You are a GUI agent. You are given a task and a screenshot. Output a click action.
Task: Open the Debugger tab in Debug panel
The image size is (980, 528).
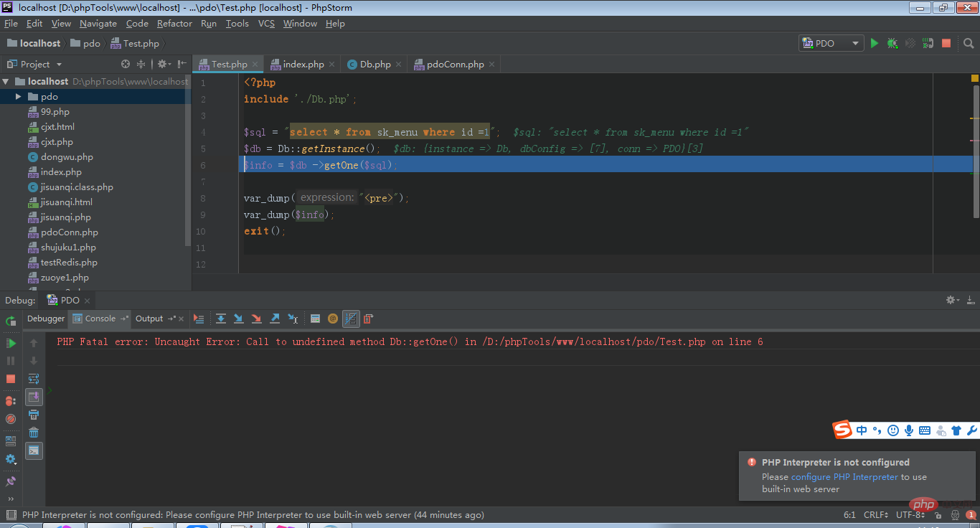[x=46, y=319]
